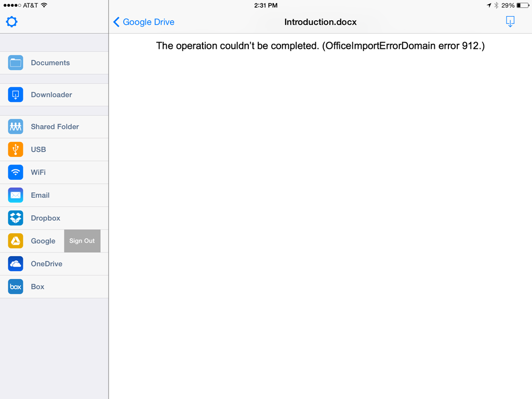Go back to Google Drive
Screen dimensions: 532x399
[148, 22]
